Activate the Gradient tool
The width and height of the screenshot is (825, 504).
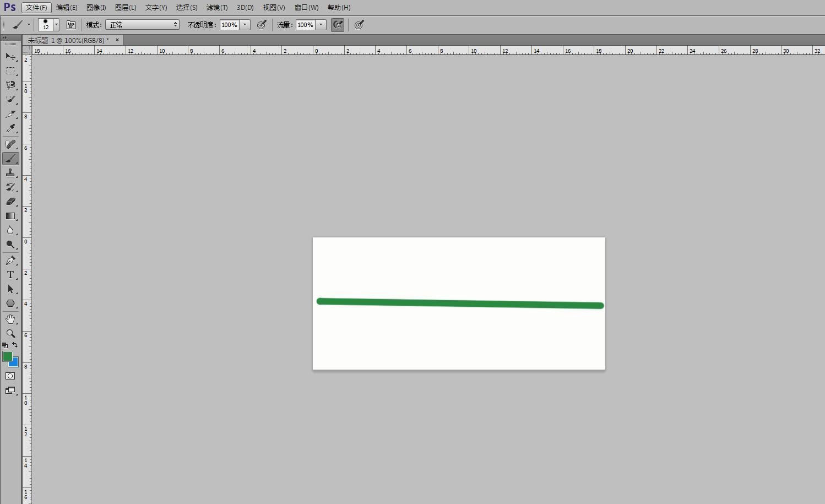(x=10, y=216)
